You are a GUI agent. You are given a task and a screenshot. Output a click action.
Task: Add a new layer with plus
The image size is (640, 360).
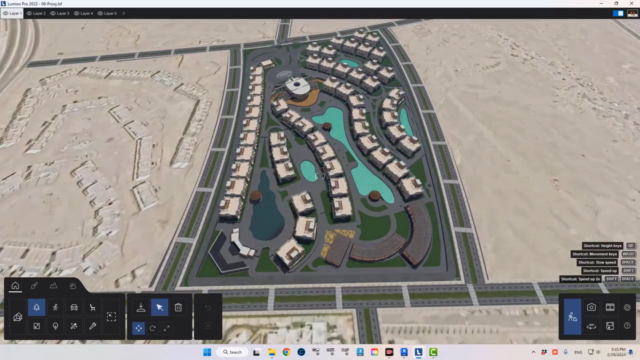124,13
